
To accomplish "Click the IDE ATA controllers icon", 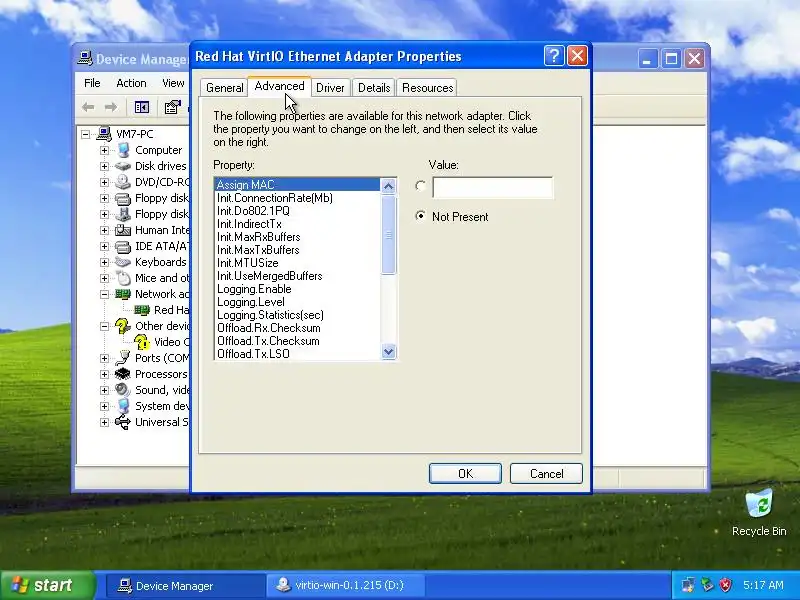I will [x=123, y=246].
